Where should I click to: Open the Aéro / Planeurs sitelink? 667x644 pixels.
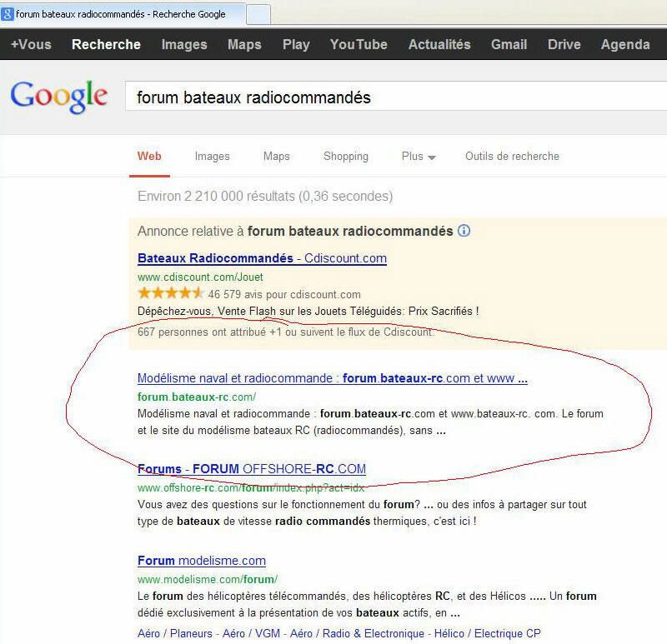click(x=175, y=633)
